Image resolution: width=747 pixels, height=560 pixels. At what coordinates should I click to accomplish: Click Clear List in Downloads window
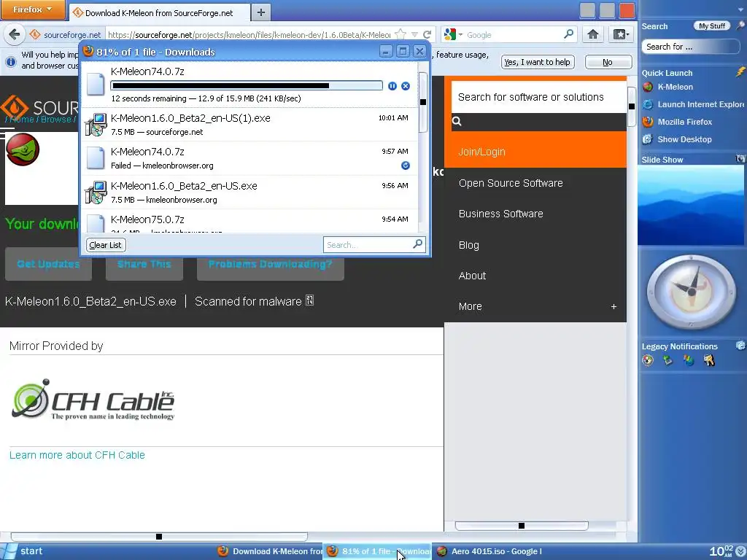(x=105, y=245)
